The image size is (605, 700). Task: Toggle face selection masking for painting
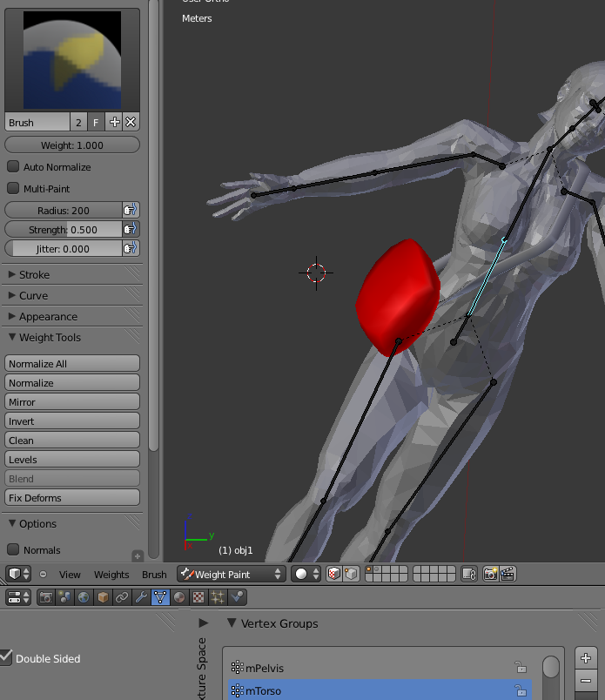click(334, 574)
